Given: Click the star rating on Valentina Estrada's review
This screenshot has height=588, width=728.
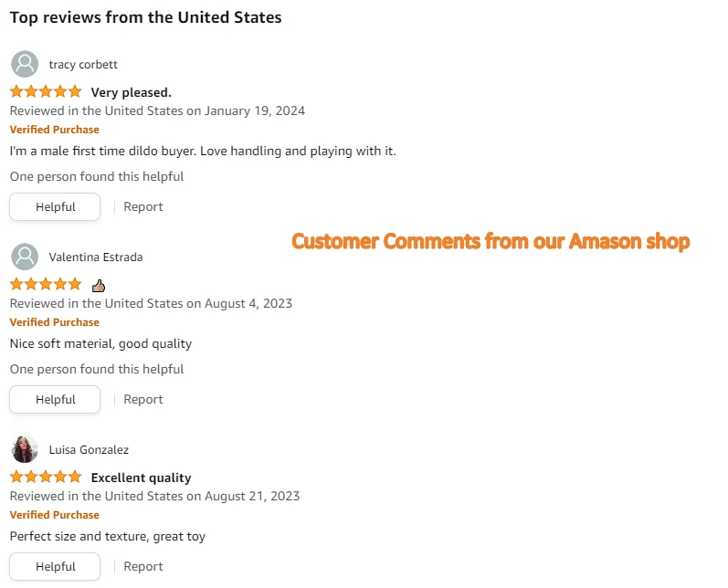Looking at the screenshot, I should click(46, 284).
